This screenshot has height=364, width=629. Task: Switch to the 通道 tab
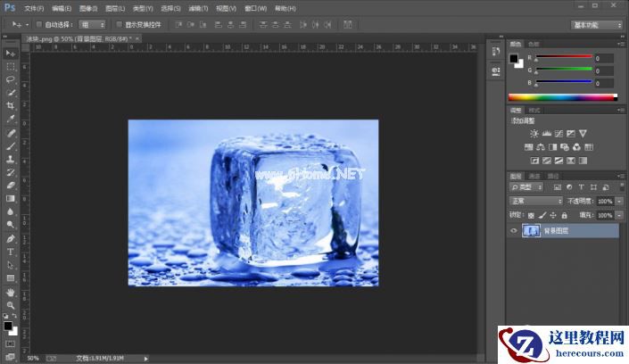[x=534, y=176]
